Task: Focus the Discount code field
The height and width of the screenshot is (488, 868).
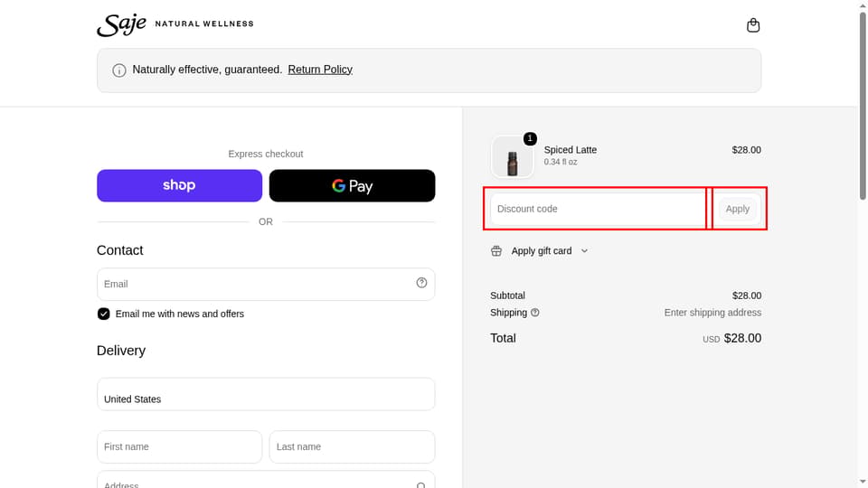Action: (x=598, y=209)
